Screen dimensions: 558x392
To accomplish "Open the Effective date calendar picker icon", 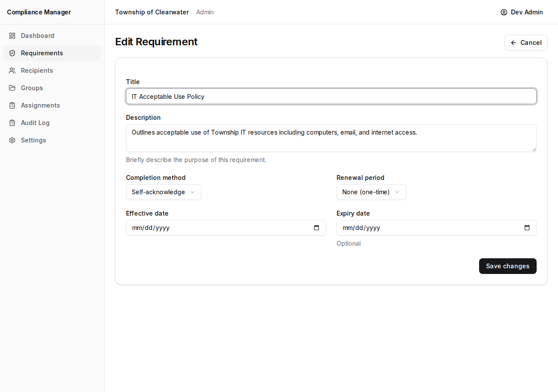I will (x=317, y=228).
